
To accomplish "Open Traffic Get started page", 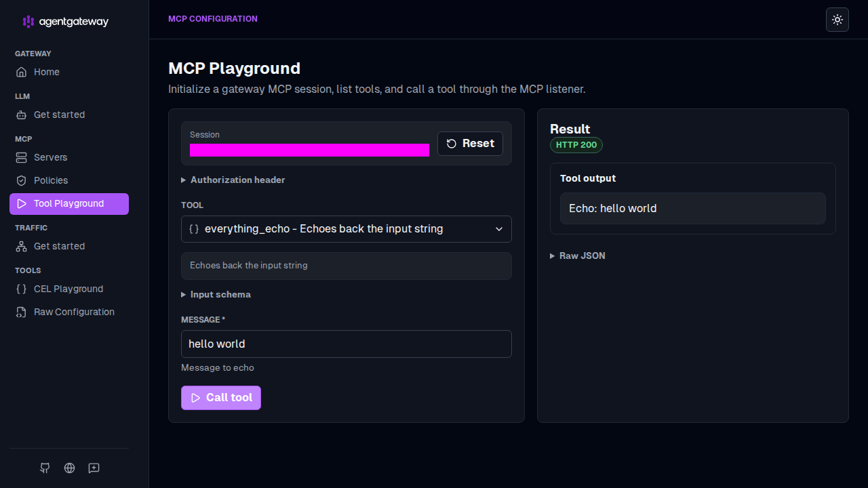I will point(68,246).
